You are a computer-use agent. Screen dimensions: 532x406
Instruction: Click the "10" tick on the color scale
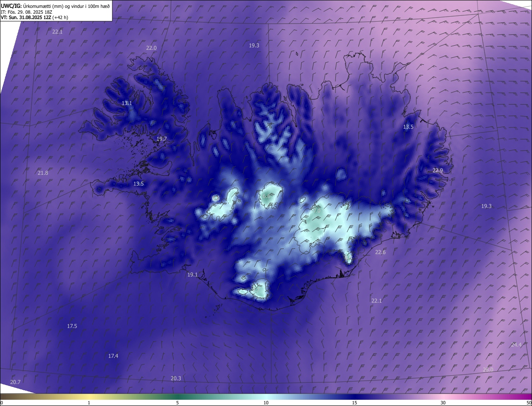point(266,403)
